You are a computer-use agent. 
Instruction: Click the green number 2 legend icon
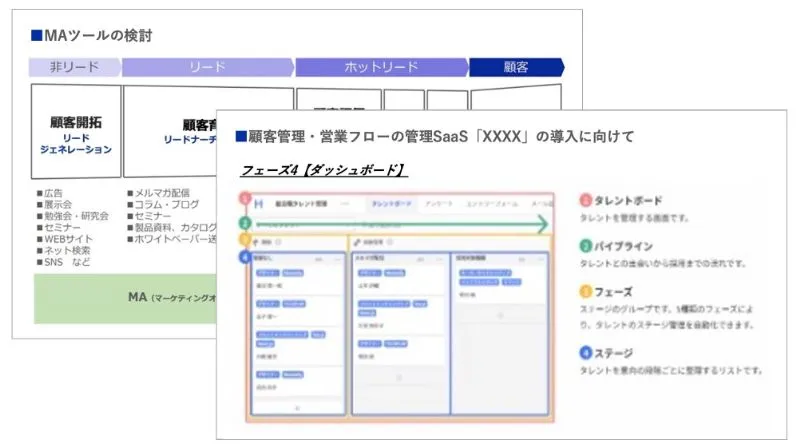(586, 246)
